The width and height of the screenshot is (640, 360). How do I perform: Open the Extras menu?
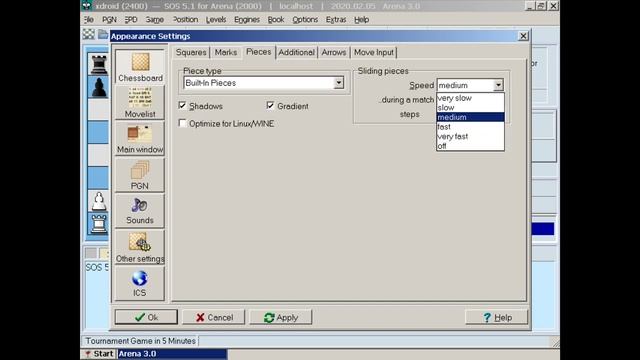pyautogui.click(x=336, y=20)
